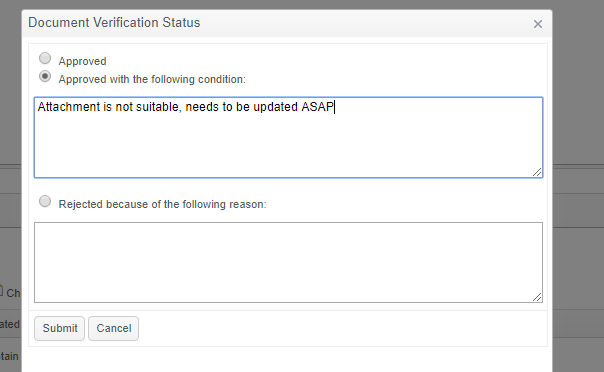This screenshot has height=372, width=604.
Task: Click the Document Verification Status title
Action: click(114, 22)
